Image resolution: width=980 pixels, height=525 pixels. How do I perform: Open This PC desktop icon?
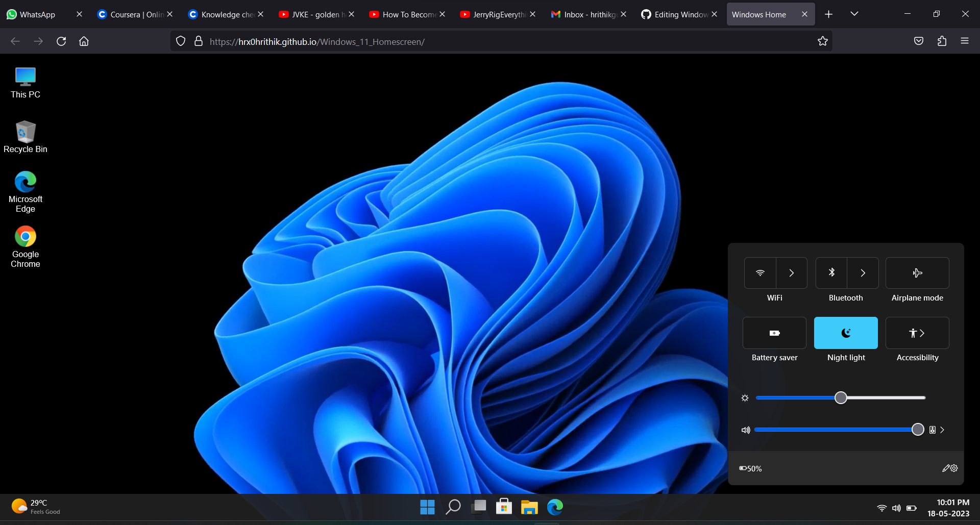click(x=25, y=83)
